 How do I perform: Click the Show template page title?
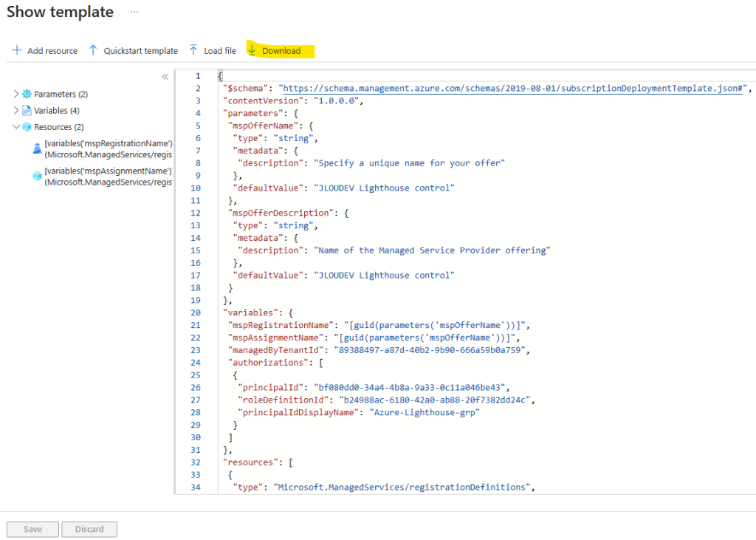tap(61, 12)
